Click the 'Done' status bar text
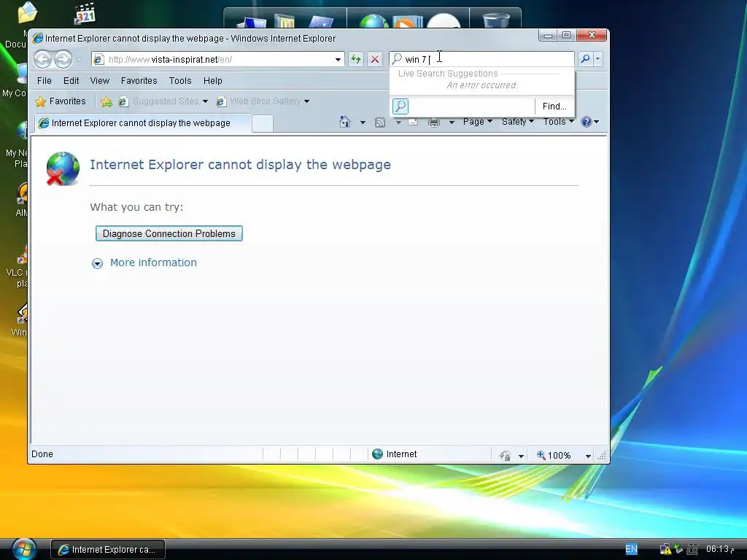Screen dimensions: 747x560 [x=42, y=454]
